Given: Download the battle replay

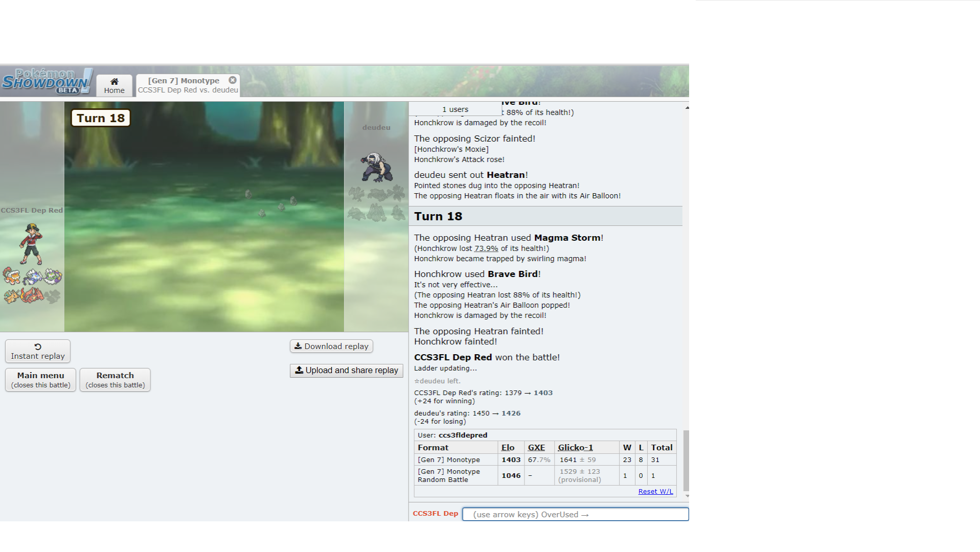Looking at the screenshot, I should (331, 346).
